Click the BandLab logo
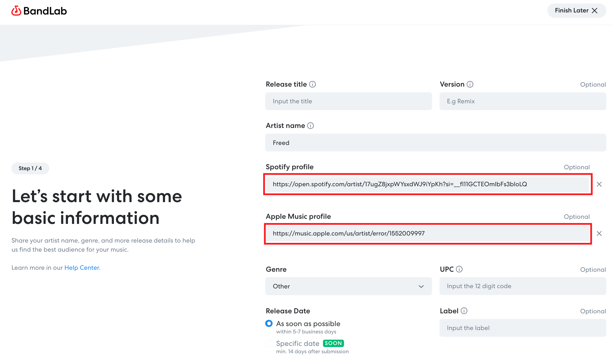Screen dimensions: 612x364 point(39,11)
